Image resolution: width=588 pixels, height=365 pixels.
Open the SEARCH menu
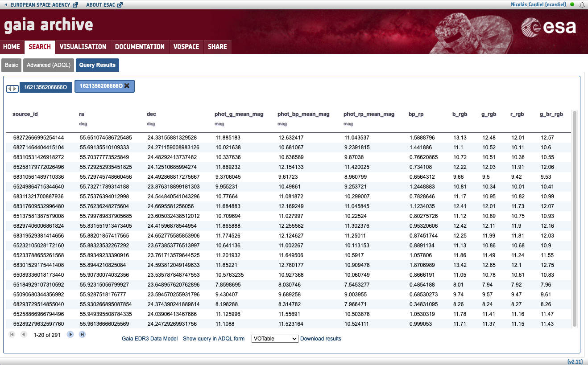point(40,47)
